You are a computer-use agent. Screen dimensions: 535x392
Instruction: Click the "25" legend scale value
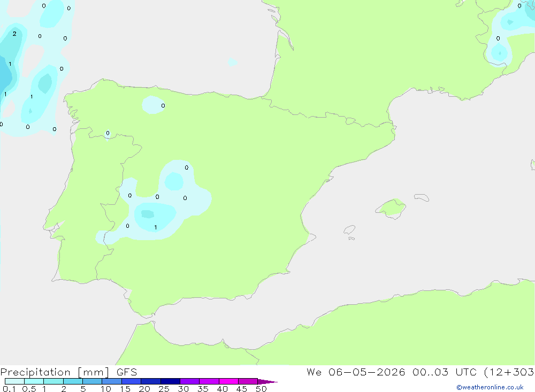(164, 389)
